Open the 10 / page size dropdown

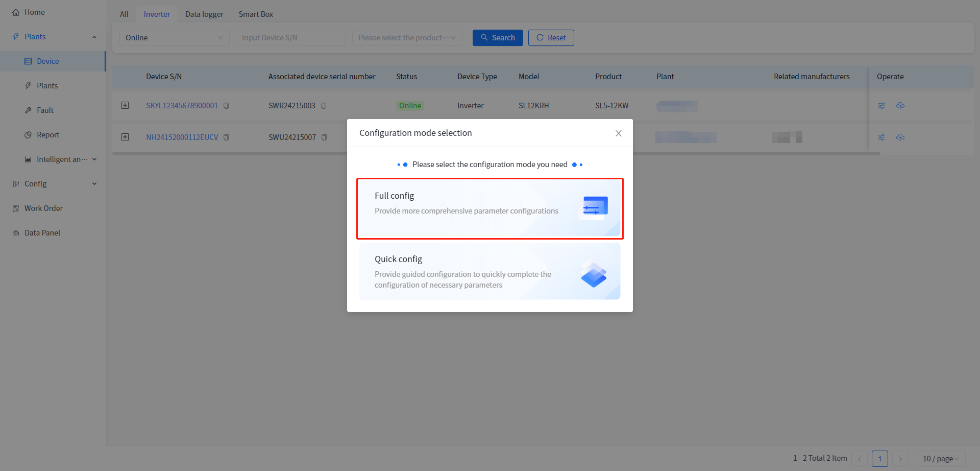tap(940, 458)
